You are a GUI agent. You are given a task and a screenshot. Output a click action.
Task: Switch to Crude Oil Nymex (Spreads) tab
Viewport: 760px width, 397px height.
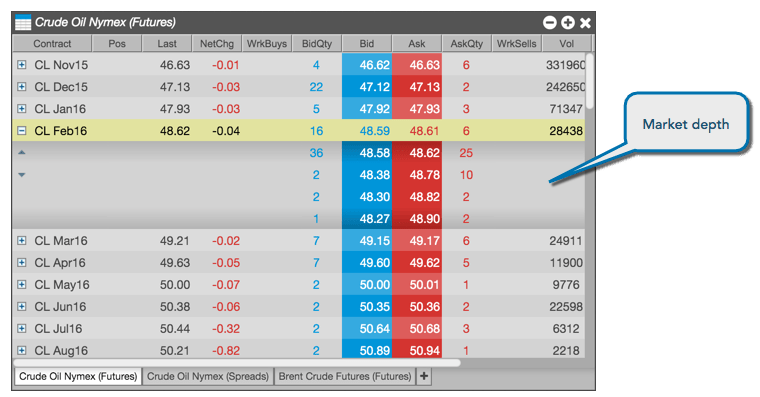point(208,376)
